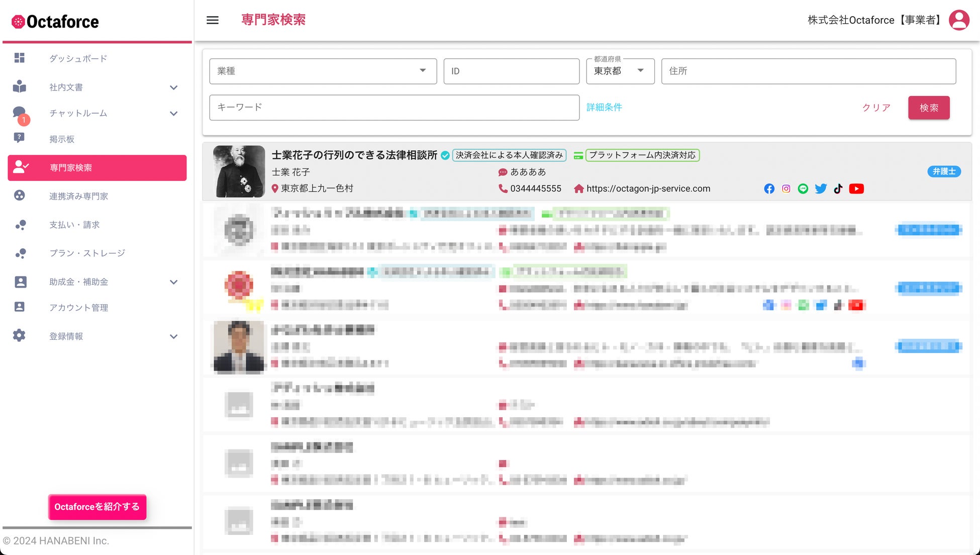Open the 都道府県 東京都 dropdown
The width and height of the screenshot is (980, 555).
620,71
